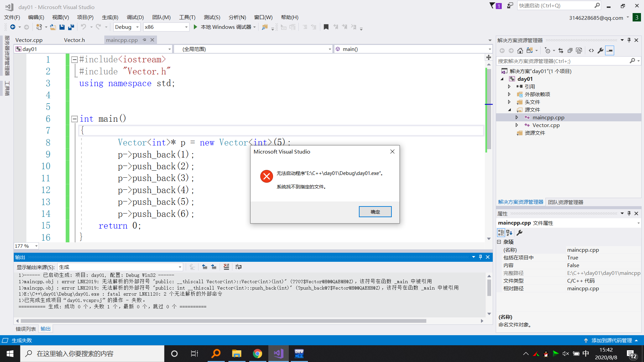Go to previous message in Output panel
Screen dimensions: 644x362
205,267
